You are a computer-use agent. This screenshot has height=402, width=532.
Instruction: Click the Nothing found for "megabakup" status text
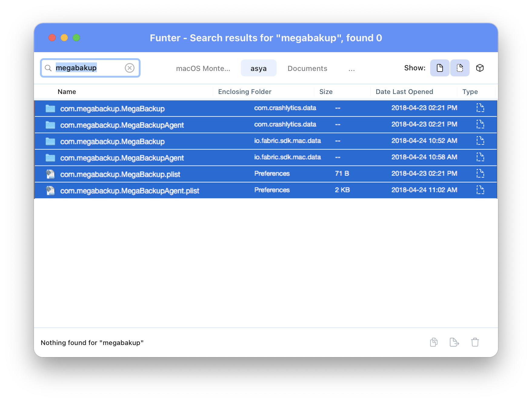click(92, 343)
